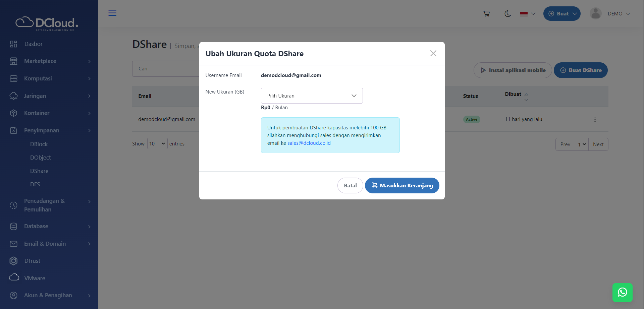Click the DEMO user avatar

click(x=595, y=14)
